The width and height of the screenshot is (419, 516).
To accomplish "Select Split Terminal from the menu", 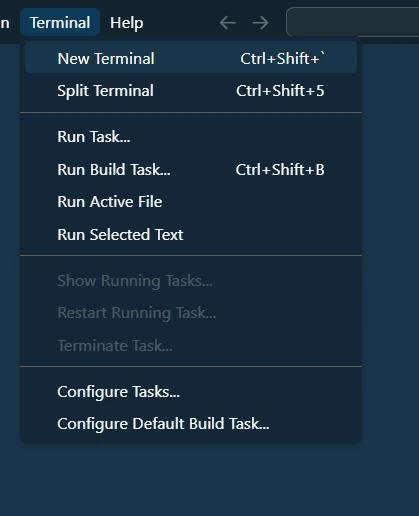I will click(x=191, y=91).
